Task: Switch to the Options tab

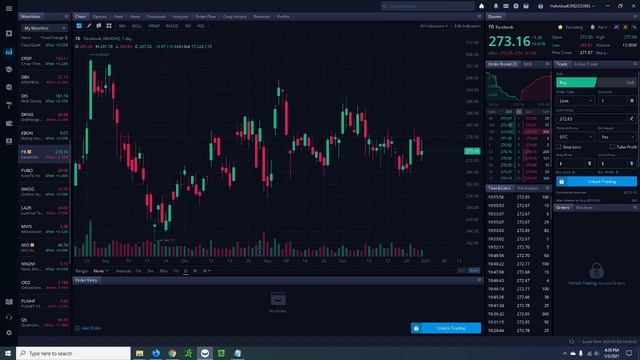Action: click(x=100, y=17)
